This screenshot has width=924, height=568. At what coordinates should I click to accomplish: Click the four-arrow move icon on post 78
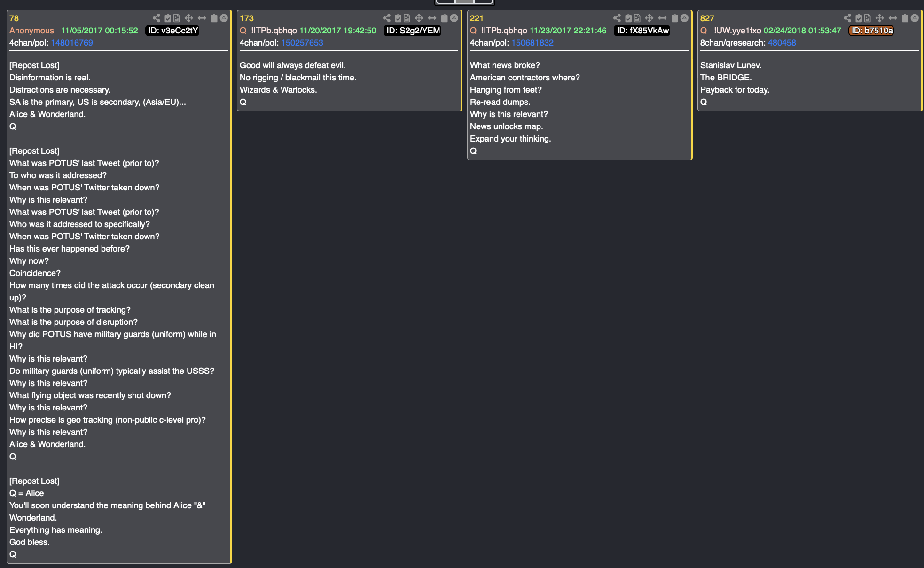pos(188,18)
